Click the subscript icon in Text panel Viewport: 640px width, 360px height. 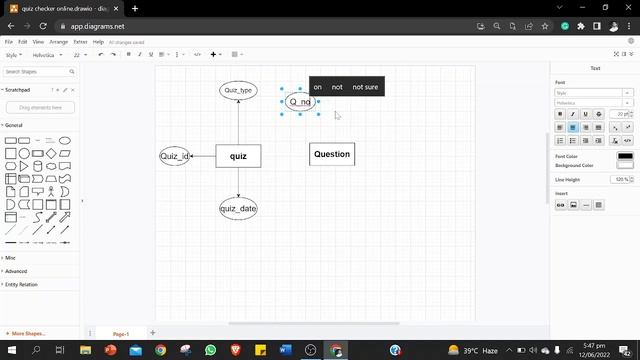615,127
